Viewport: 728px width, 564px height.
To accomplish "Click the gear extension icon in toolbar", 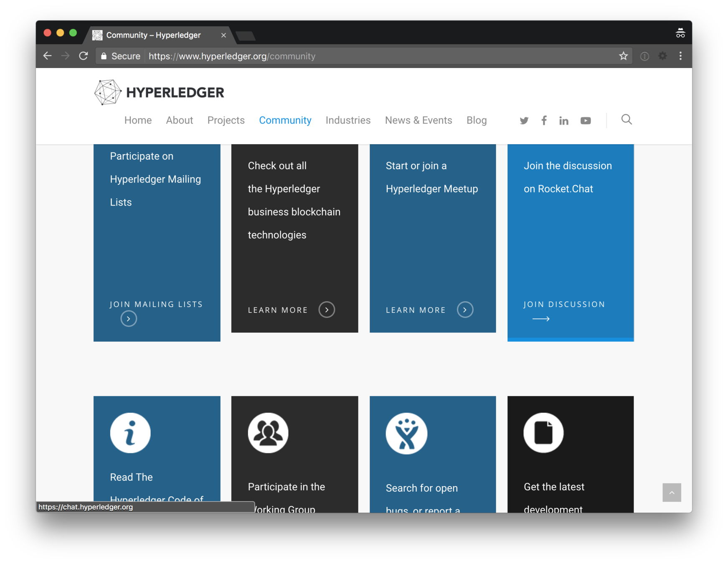I will coord(662,56).
